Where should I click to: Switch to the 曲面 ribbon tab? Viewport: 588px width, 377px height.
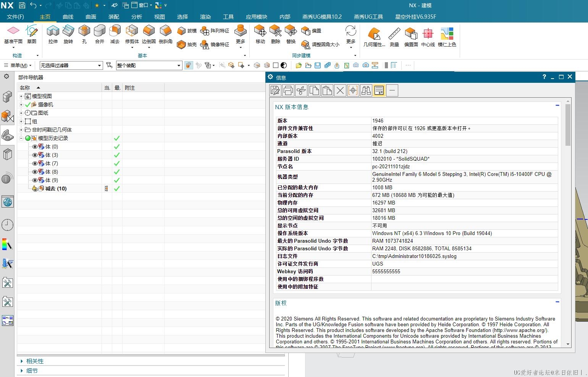91,17
